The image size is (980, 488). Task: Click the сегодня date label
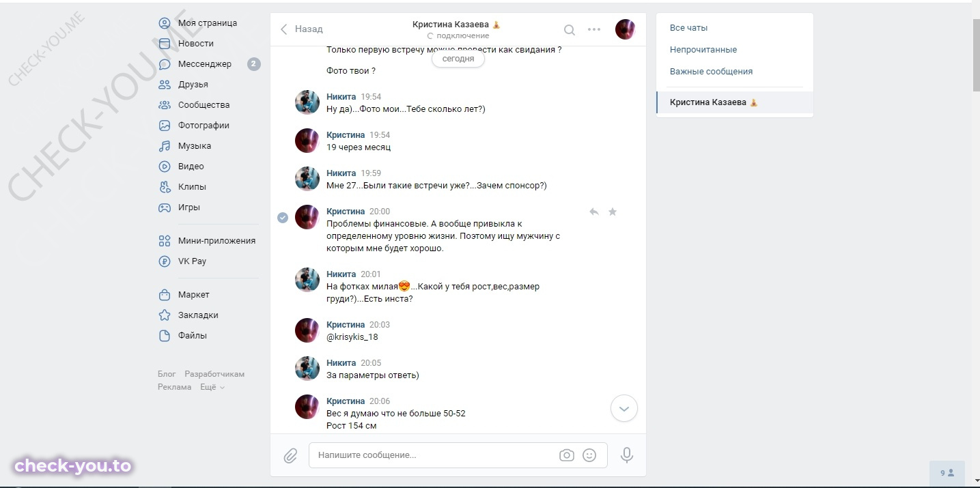click(458, 59)
